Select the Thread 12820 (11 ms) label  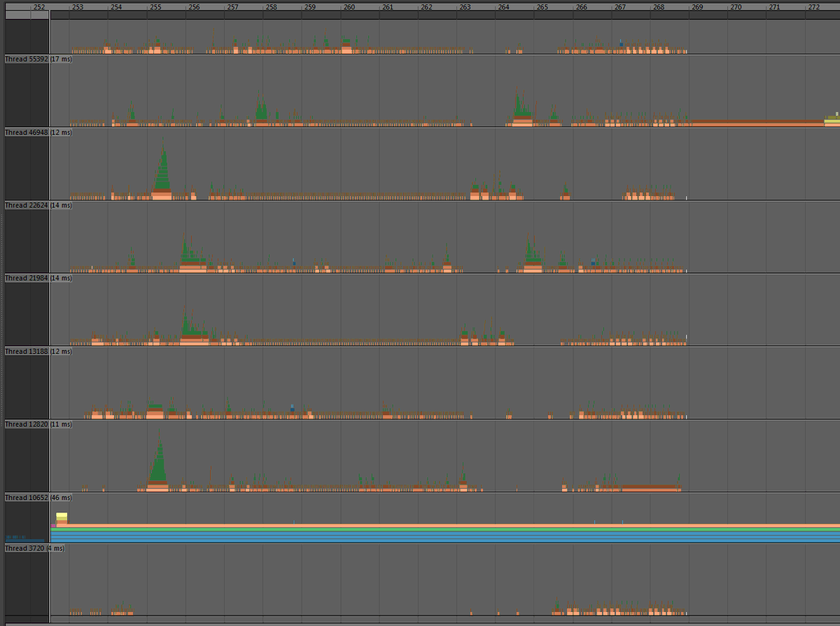tap(38, 424)
